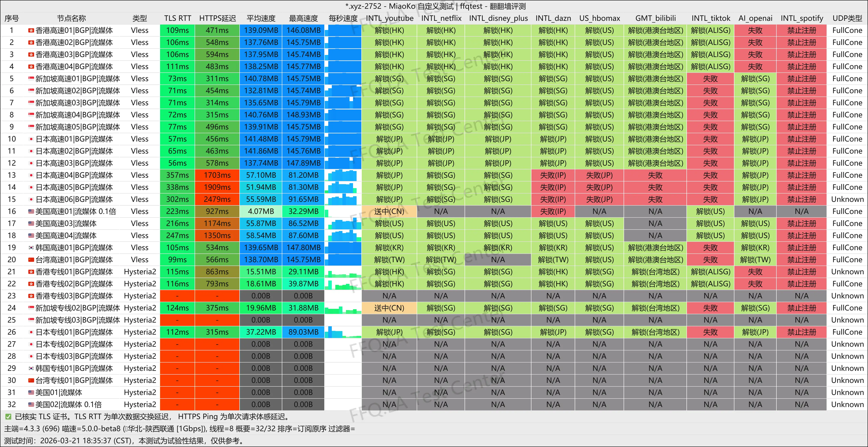Click the Singapore flag beside 新加坡高速01

click(x=31, y=79)
